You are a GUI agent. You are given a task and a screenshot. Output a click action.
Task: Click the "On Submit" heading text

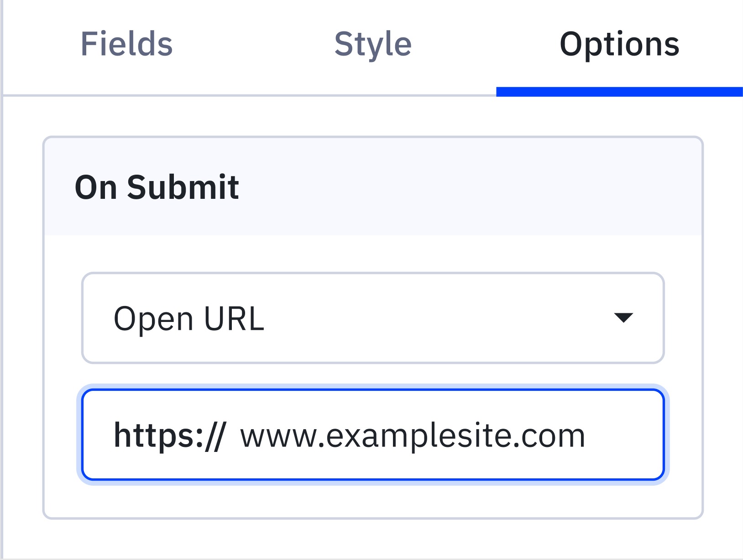tap(157, 187)
